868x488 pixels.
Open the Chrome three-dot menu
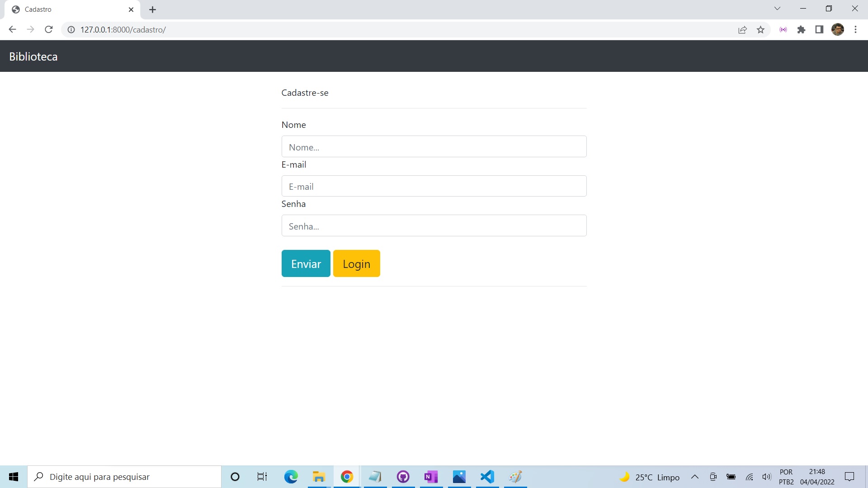[855, 29]
